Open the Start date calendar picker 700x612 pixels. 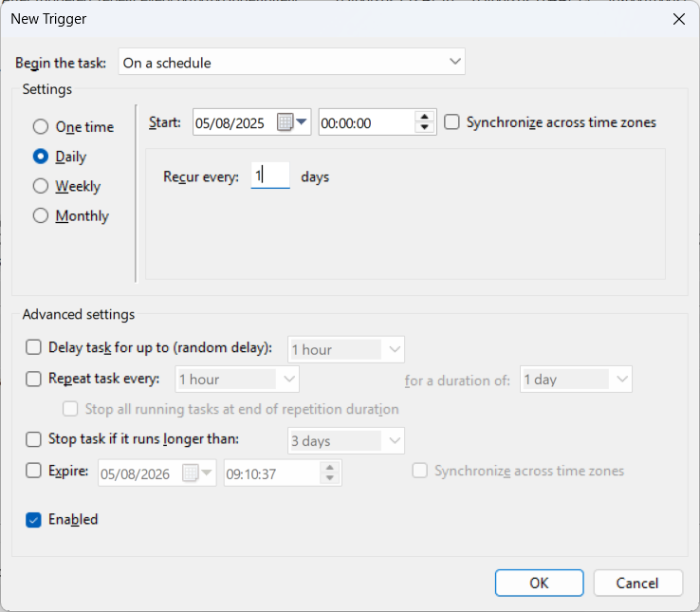click(x=293, y=122)
